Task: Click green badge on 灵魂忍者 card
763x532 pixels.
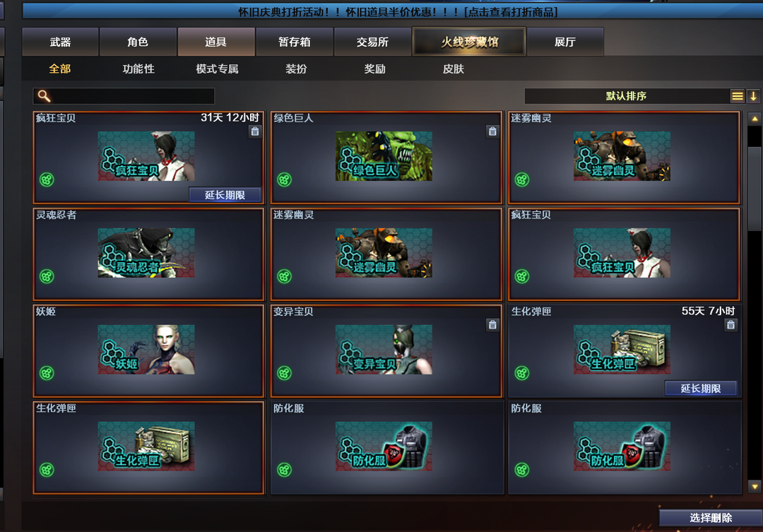Action: 47,276
